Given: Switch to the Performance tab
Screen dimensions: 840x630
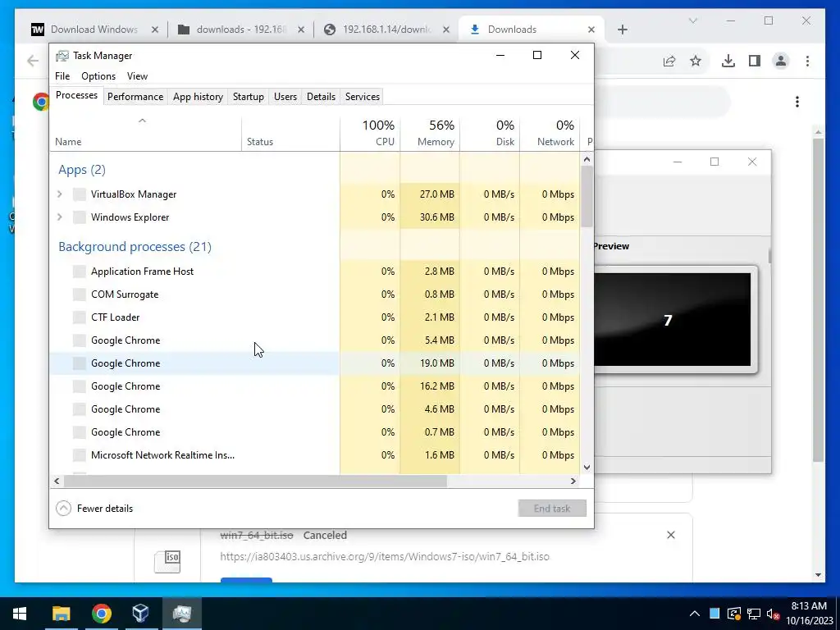Looking at the screenshot, I should [135, 97].
